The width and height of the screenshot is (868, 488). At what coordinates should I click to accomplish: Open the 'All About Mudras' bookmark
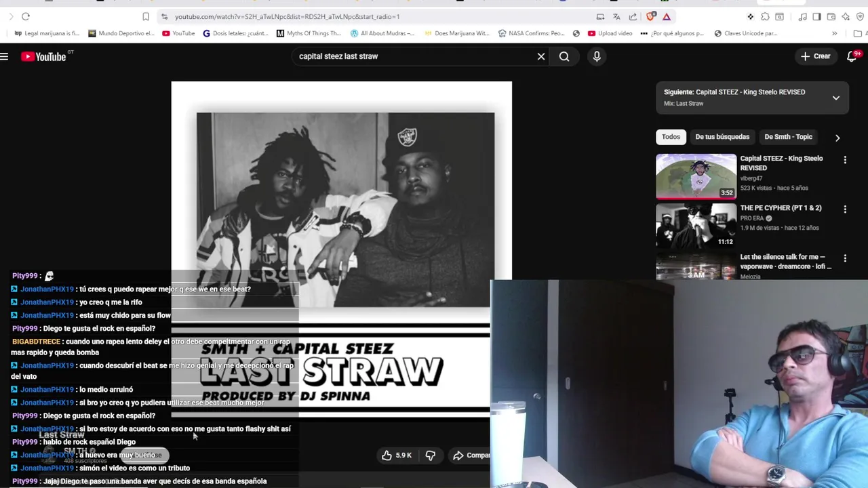383,33
